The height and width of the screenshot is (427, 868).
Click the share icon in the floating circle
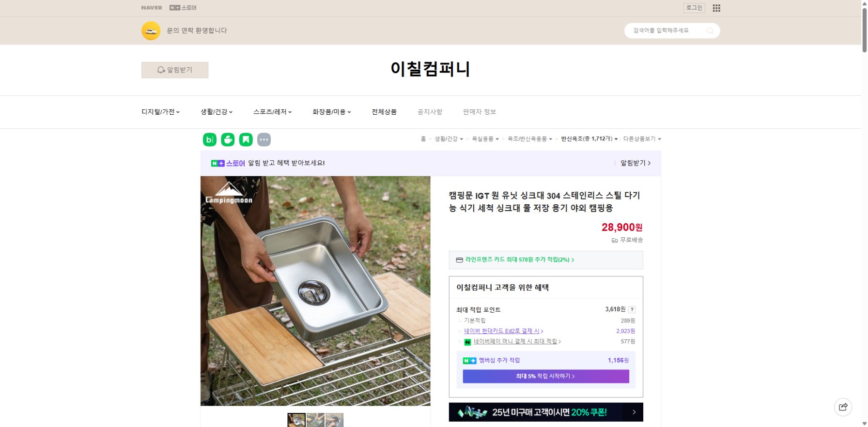coord(843,407)
